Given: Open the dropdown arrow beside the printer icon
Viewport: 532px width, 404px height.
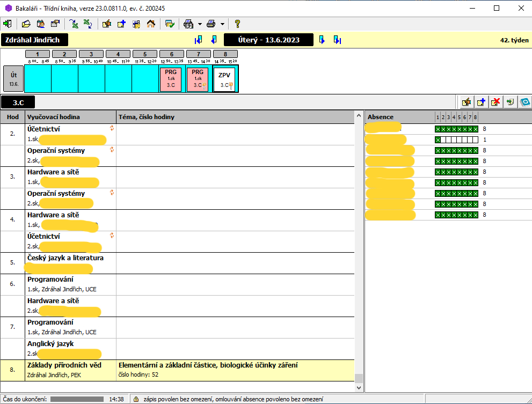Looking at the screenshot, I should (x=222, y=24).
